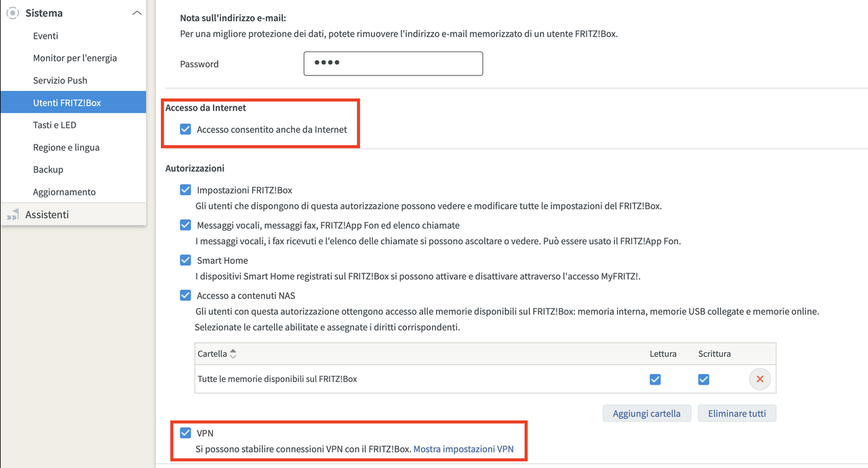Click the Cartella column header

pos(212,354)
